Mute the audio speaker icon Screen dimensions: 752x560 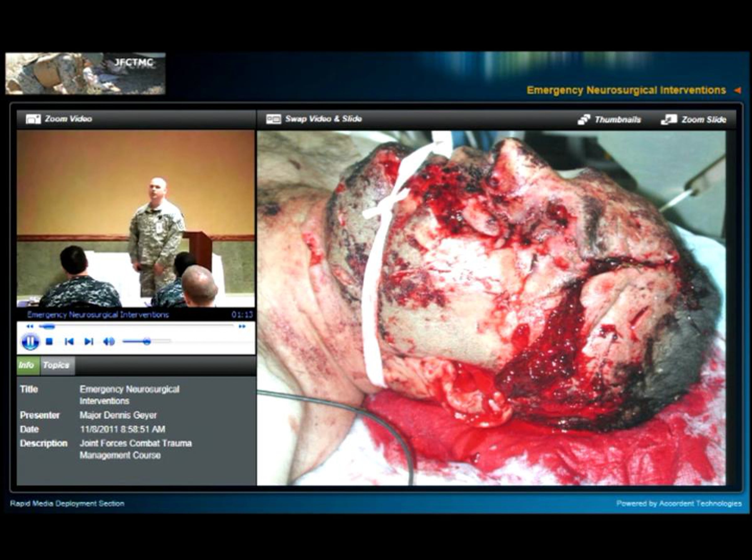109,341
